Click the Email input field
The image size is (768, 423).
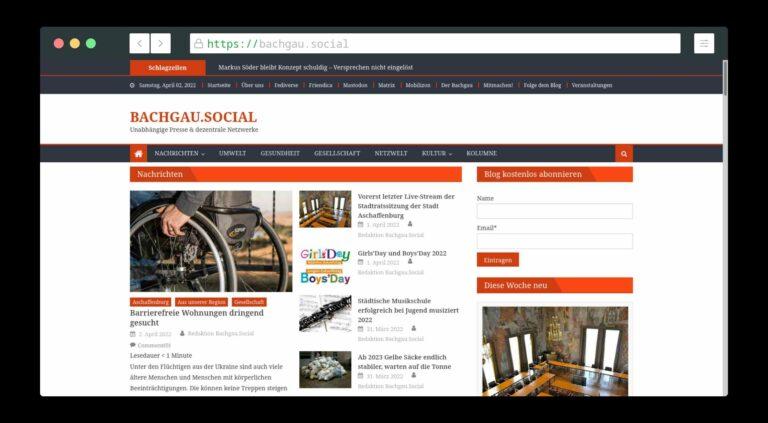click(x=554, y=241)
